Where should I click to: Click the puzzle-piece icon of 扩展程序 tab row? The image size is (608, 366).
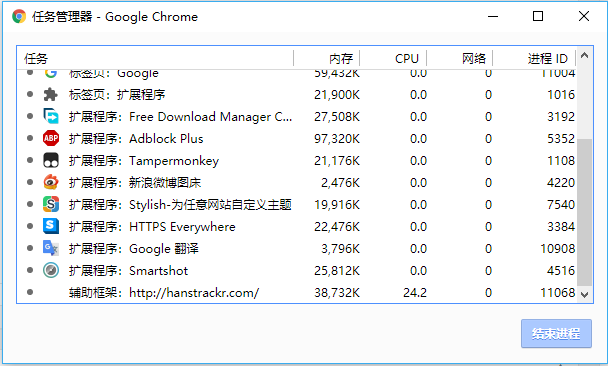pos(51,95)
